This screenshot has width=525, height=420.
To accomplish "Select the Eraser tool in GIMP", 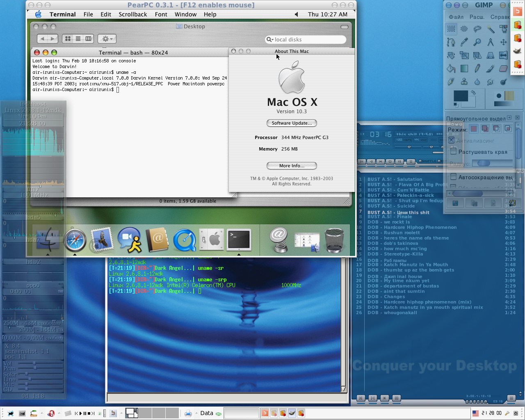I will (x=504, y=68).
